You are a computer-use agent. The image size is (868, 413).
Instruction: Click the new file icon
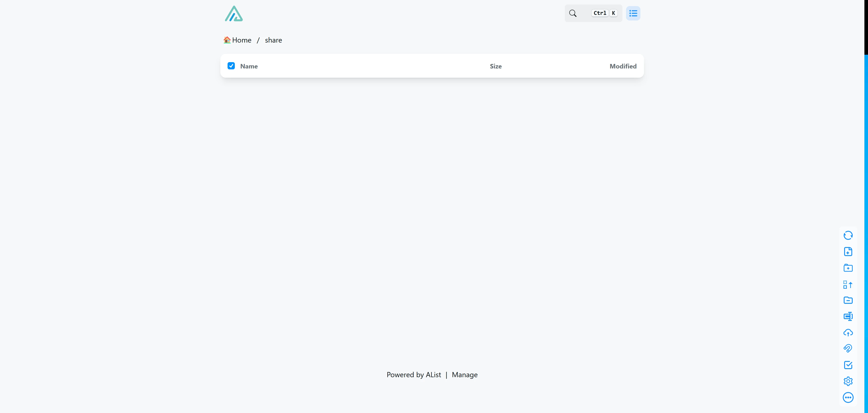pos(848,252)
